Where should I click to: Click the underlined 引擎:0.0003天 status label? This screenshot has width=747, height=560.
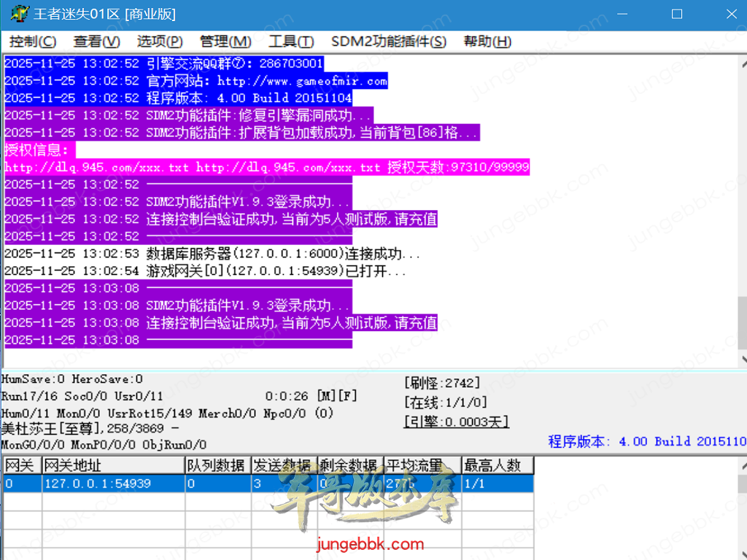point(456,421)
